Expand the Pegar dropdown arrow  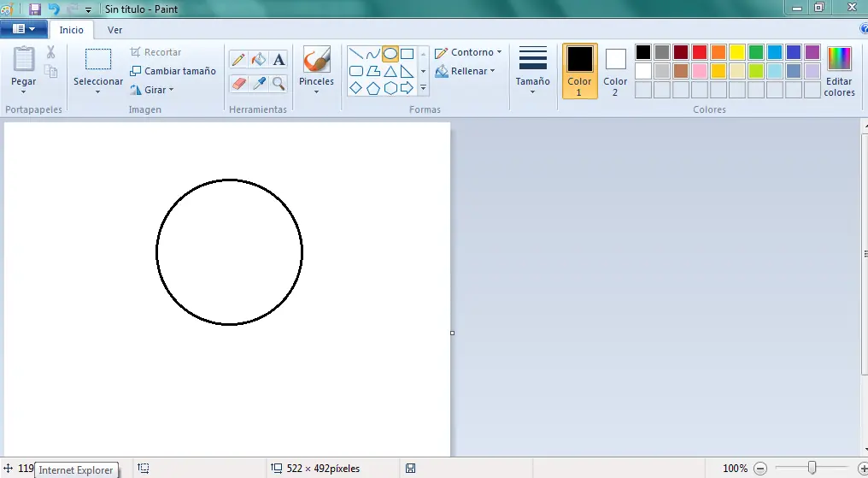pos(23,92)
